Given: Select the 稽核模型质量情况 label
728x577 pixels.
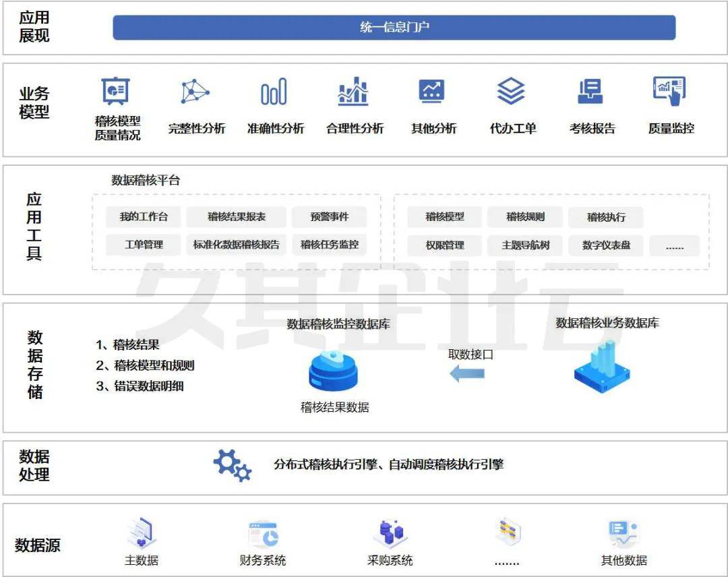Looking at the screenshot, I should (x=117, y=128).
